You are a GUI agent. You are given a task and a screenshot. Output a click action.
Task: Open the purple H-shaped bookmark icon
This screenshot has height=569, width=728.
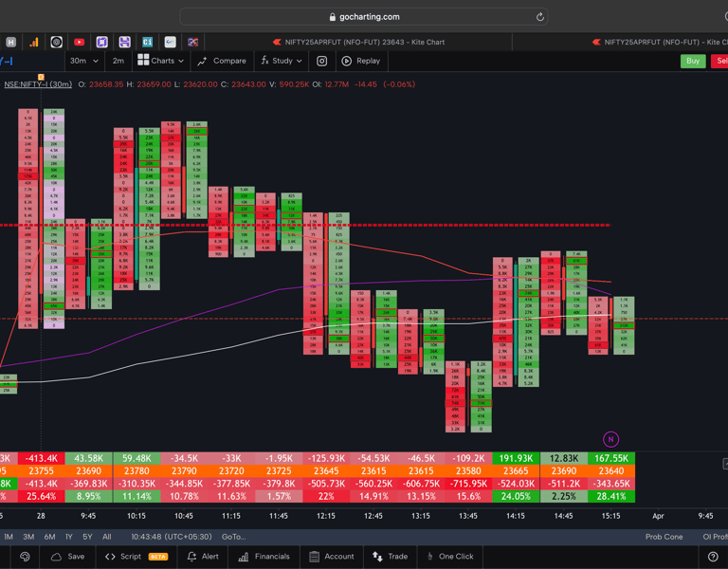tap(124, 43)
